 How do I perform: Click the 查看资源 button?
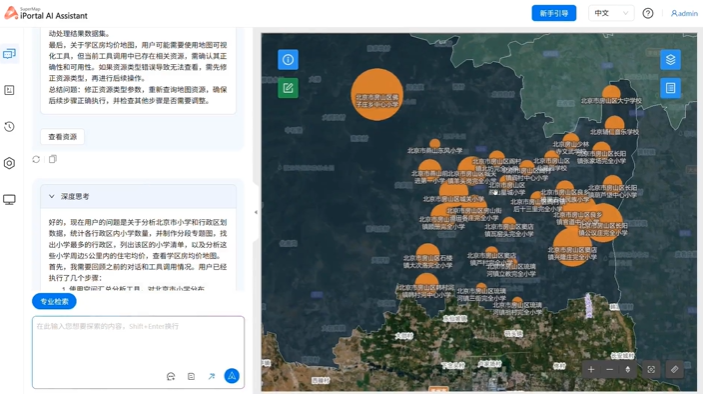tap(62, 137)
